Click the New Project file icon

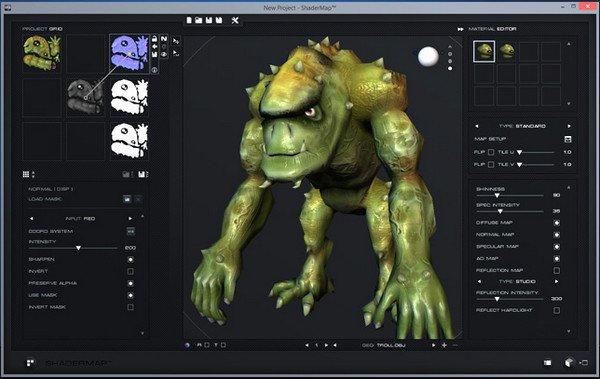(x=189, y=20)
